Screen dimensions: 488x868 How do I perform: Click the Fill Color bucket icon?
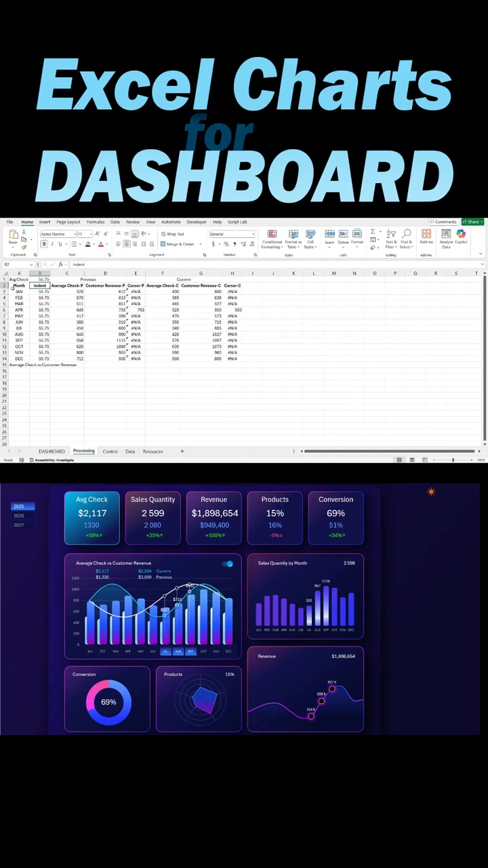(88, 243)
